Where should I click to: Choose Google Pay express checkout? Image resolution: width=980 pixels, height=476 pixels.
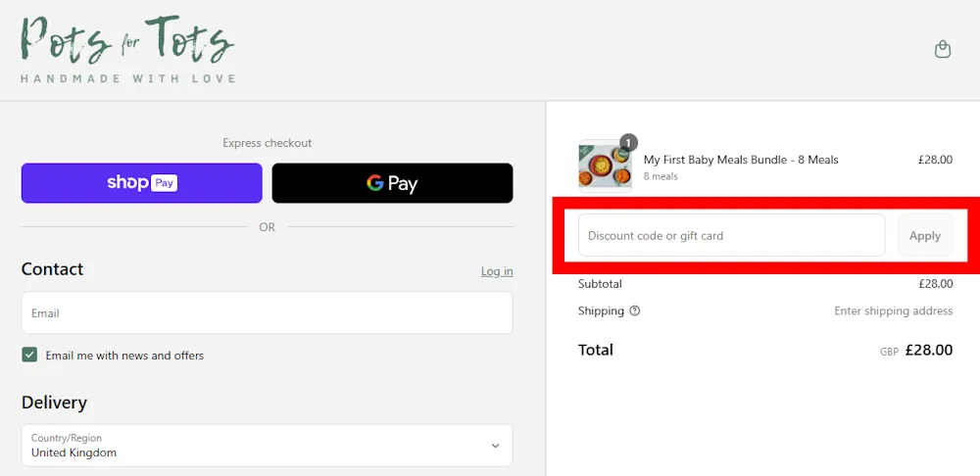tap(392, 183)
